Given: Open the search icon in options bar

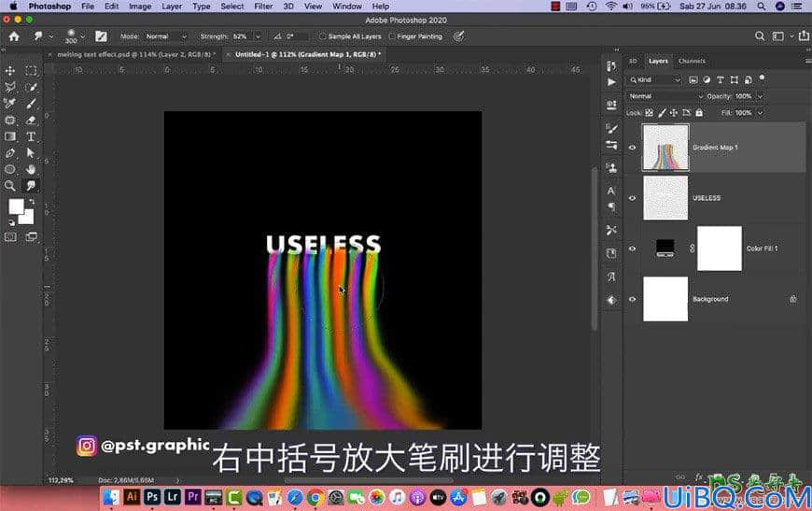Looking at the screenshot, I should pos(759,36).
